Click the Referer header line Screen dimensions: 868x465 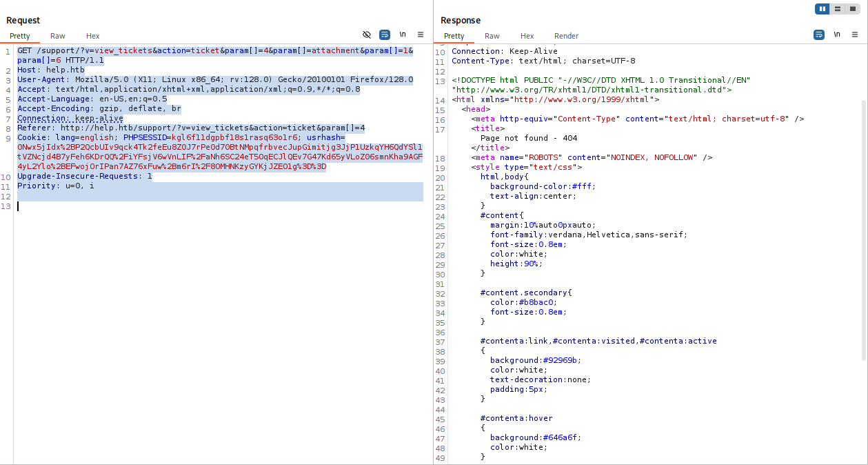(191, 128)
